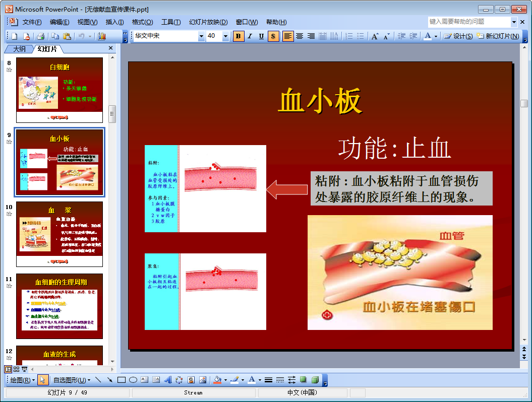
Task: Open 3-D style settings
Action: pos(315,380)
